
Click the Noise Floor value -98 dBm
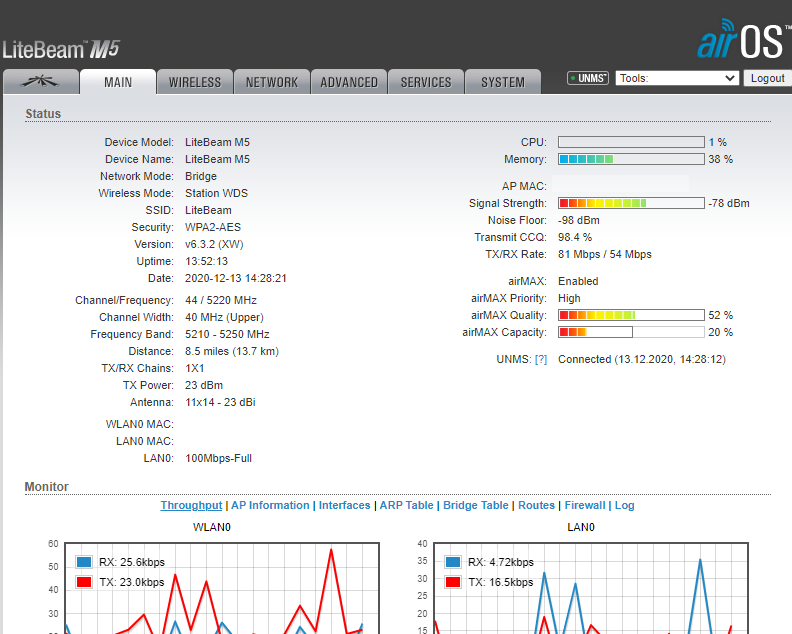(x=578, y=220)
